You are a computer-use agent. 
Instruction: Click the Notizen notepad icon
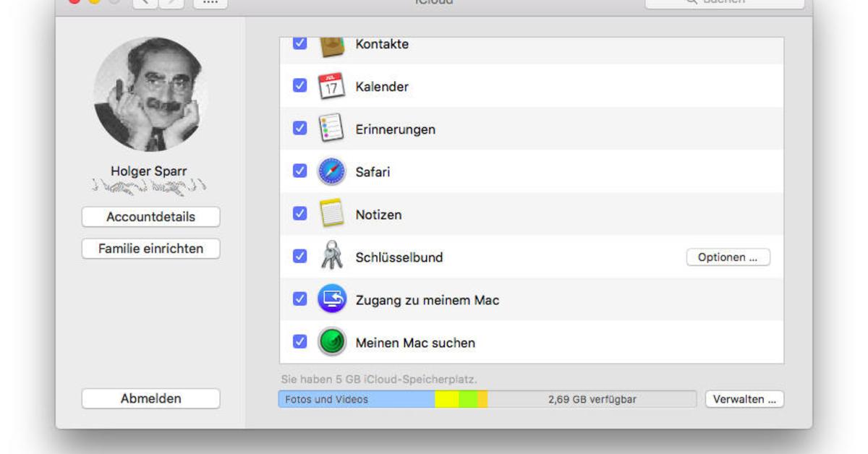tap(331, 214)
